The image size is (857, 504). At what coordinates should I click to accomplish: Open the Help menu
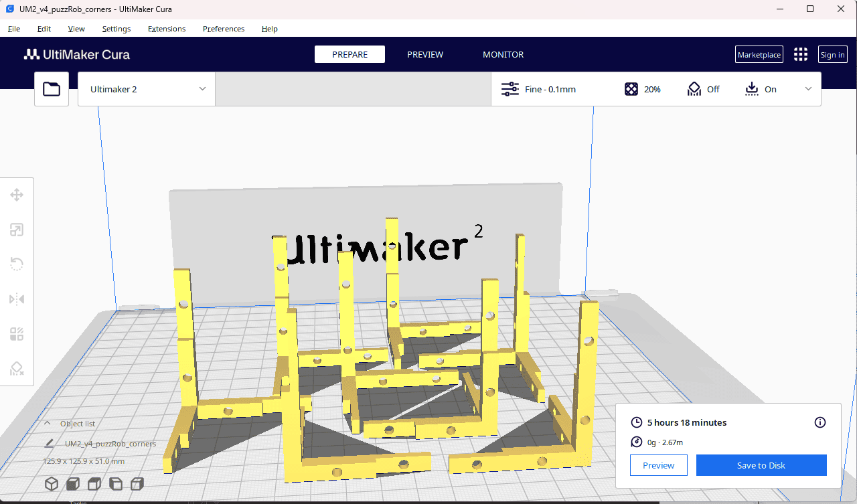[270, 29]
